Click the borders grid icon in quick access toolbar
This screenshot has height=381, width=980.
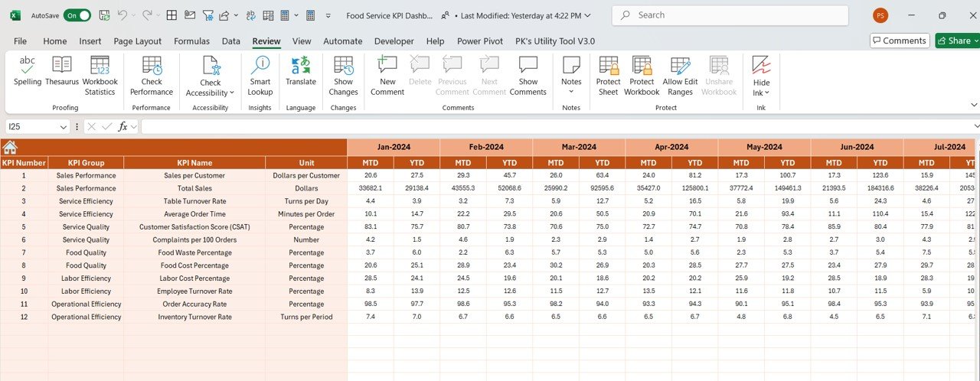click(172, 15)
